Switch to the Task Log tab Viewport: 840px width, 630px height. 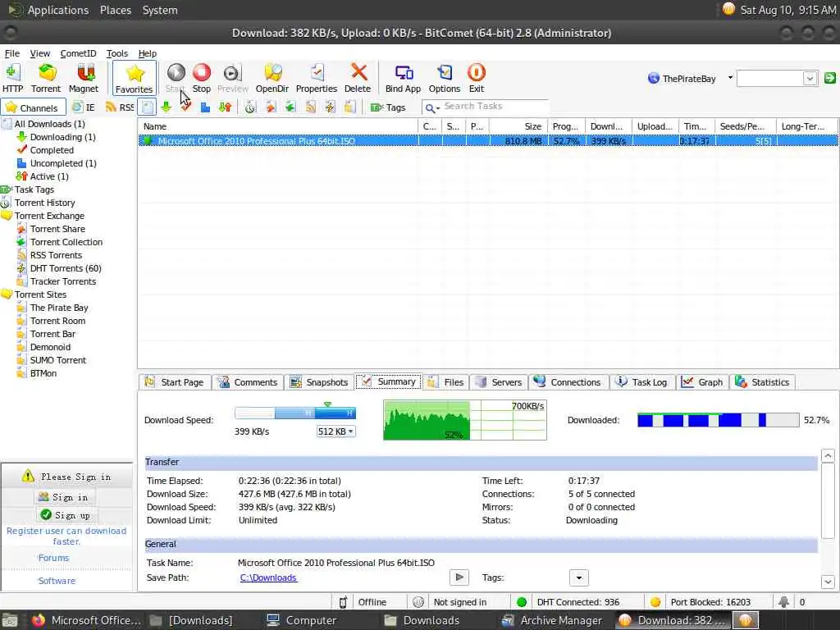641,382
